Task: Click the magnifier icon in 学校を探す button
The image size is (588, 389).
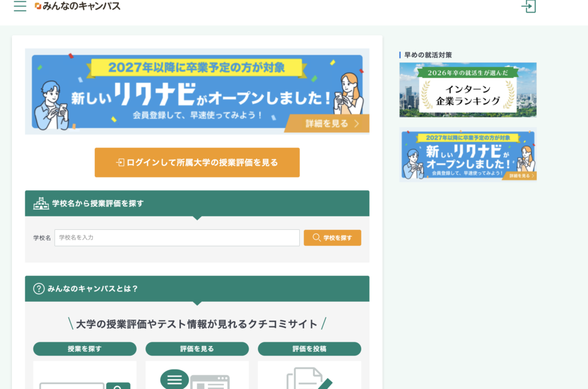Action: (316, 238)
